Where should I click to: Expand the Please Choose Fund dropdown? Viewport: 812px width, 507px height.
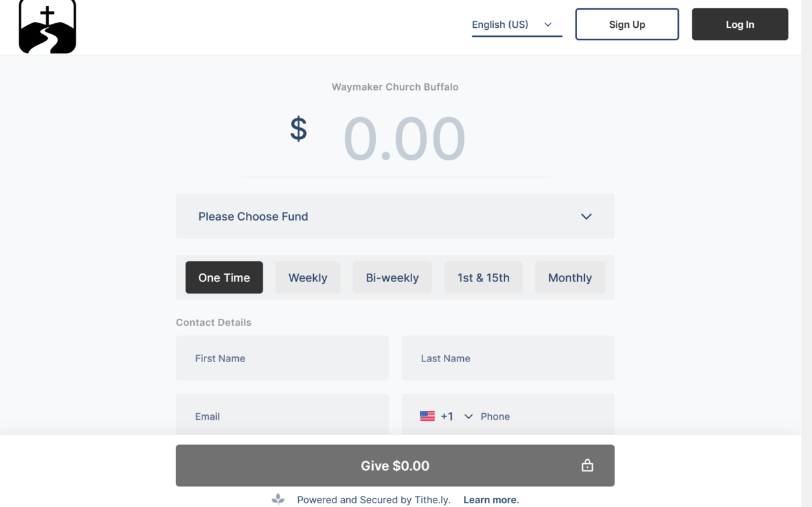pos(395,217)
